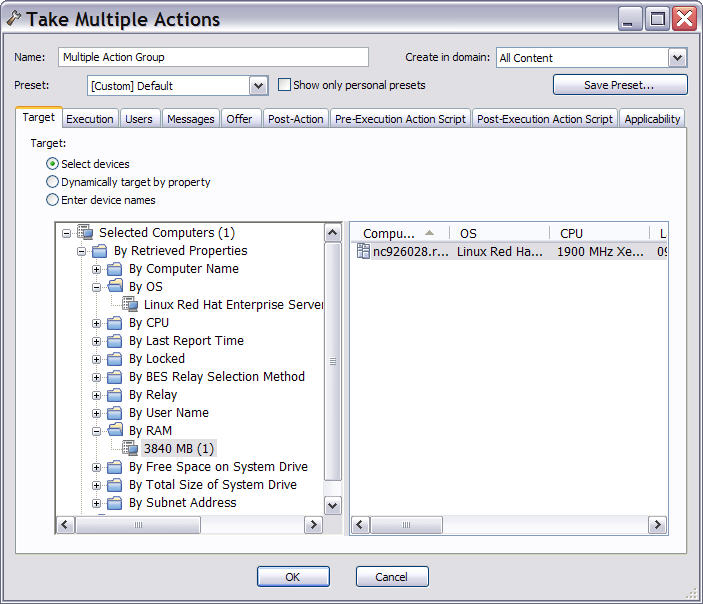The height and width of the screenshot is (604, 703).
Task: Expand the By Last Report Time node
Action: (x=96, y=341)
